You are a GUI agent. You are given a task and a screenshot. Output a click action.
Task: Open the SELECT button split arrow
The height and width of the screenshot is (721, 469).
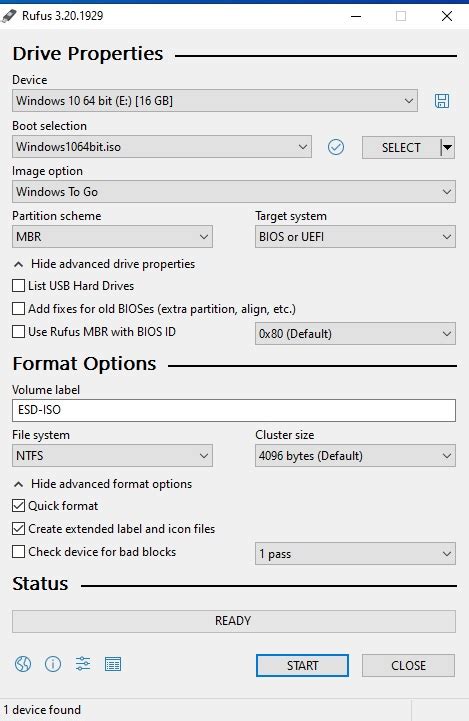447,148
